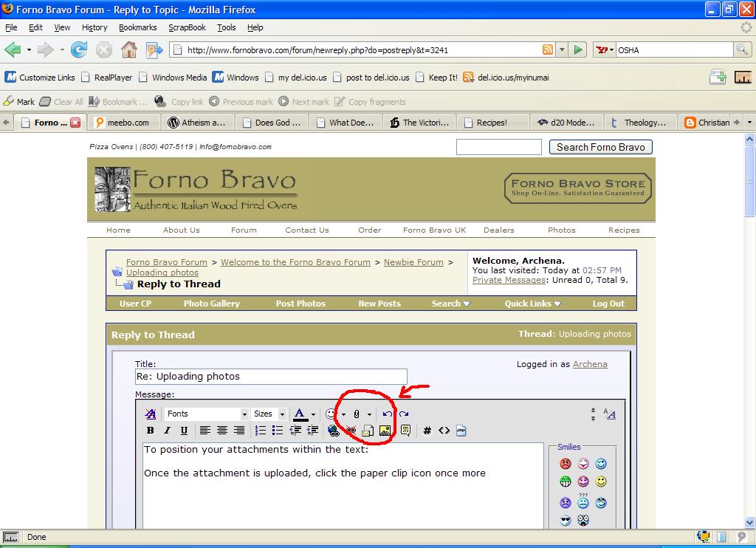Open the Sizes dropdown
Screen dimensions: 756x548
269,414
